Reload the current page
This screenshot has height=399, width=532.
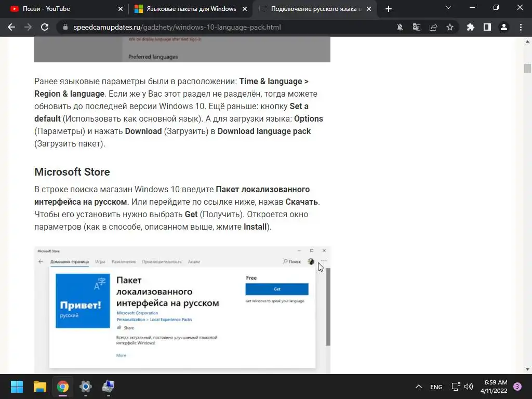45,27
